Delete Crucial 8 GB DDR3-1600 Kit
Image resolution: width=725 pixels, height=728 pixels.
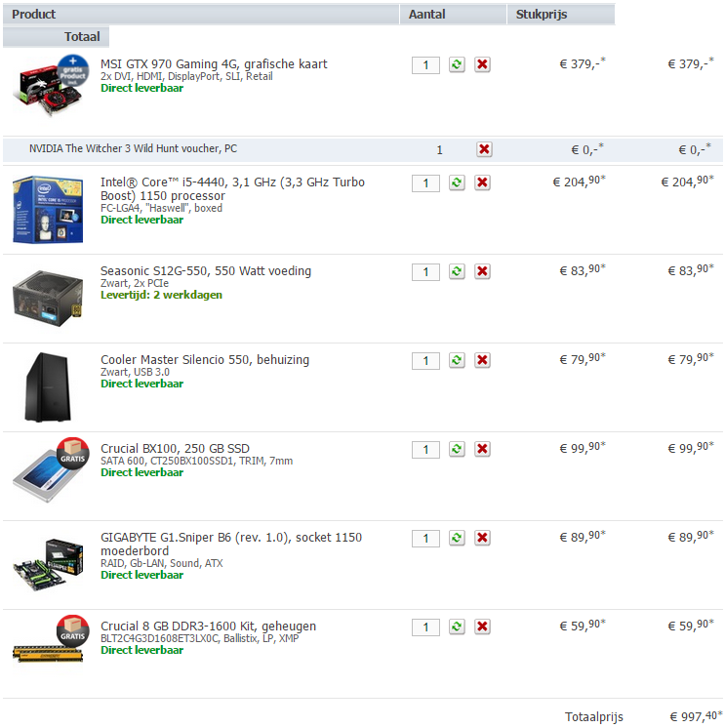[482, 627]
